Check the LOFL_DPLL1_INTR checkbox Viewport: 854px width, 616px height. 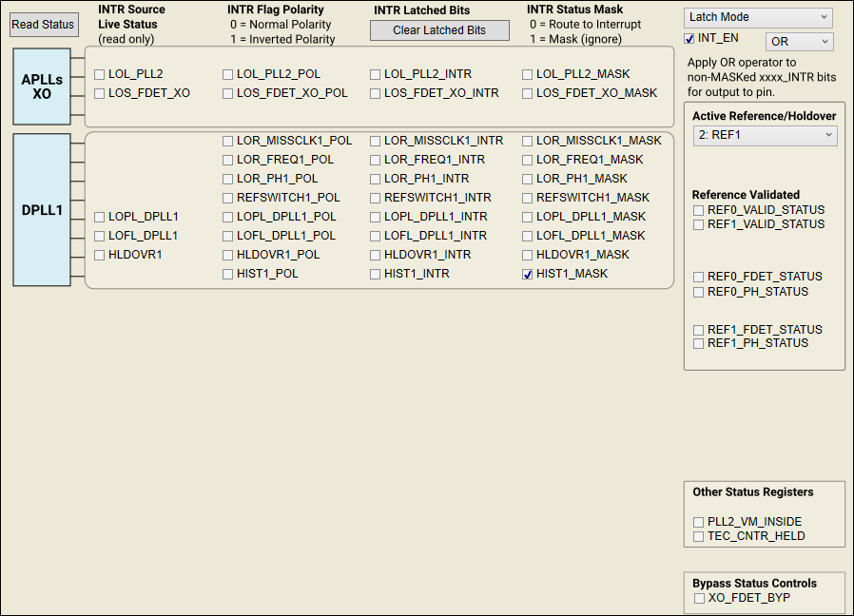pyautogui.click(x=376, y=236)
